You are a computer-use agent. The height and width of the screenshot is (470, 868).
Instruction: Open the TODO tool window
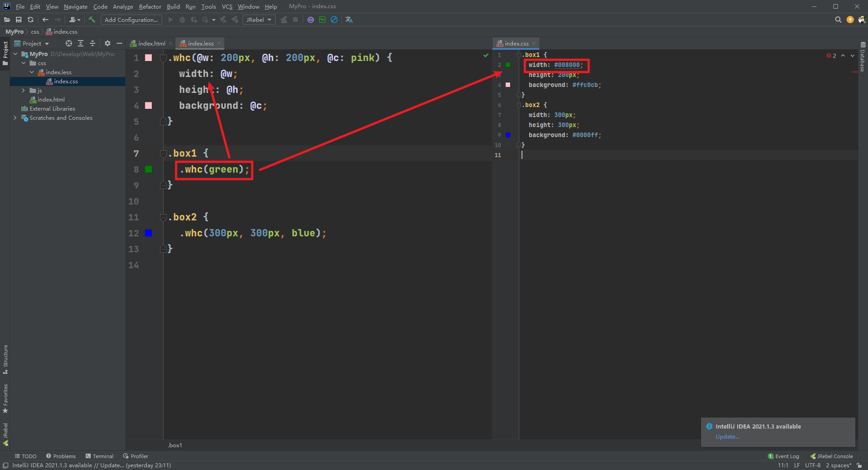[26, 456]
